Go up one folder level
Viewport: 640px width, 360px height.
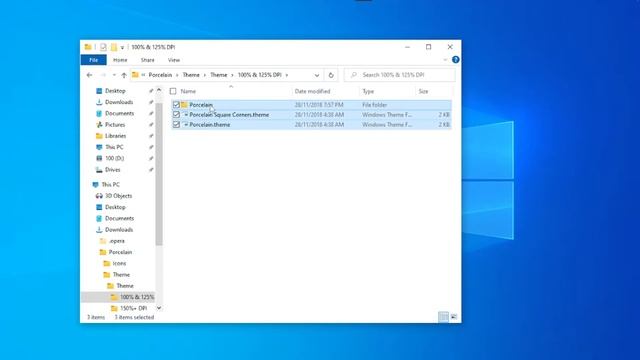click(124, 75)
